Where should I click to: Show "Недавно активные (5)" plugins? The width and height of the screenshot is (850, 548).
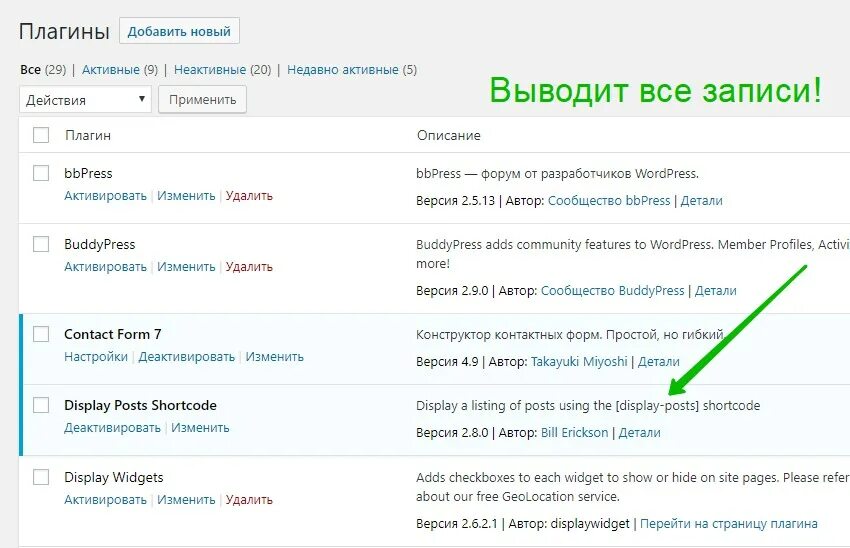(352, 69)
